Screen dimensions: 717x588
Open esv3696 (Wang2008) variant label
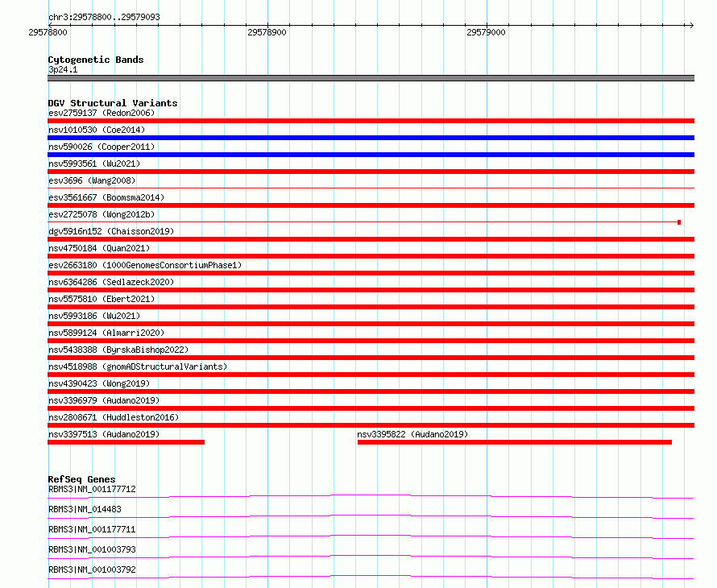click(x=92, y=180)
